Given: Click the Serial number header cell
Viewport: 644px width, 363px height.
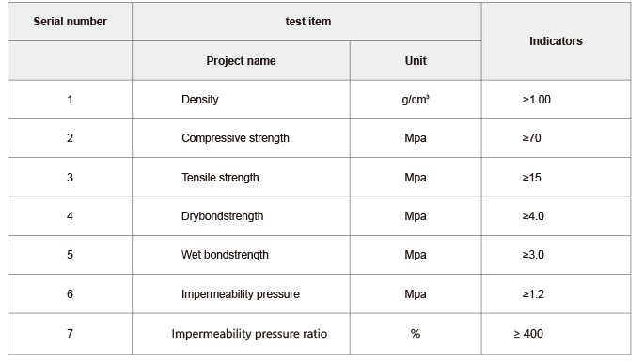Looking at the screenshot, I should pyautogui.click(x=70, y=22).
